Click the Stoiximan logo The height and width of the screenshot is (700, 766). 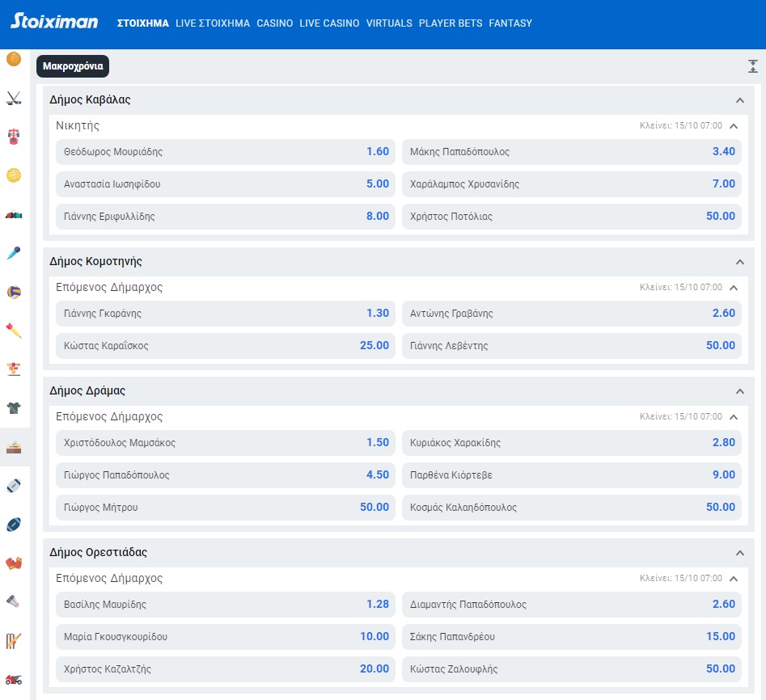tap(54, 22)
